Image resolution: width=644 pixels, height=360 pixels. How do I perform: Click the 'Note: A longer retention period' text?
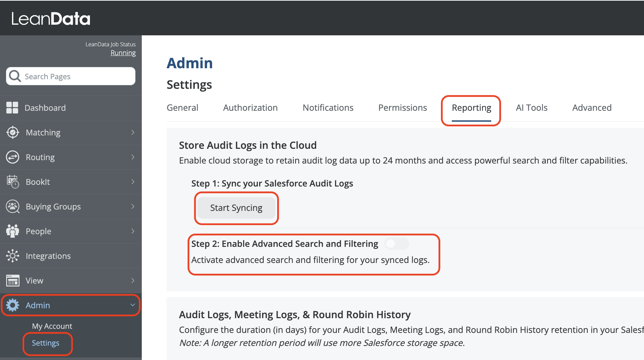pos(322,343)
